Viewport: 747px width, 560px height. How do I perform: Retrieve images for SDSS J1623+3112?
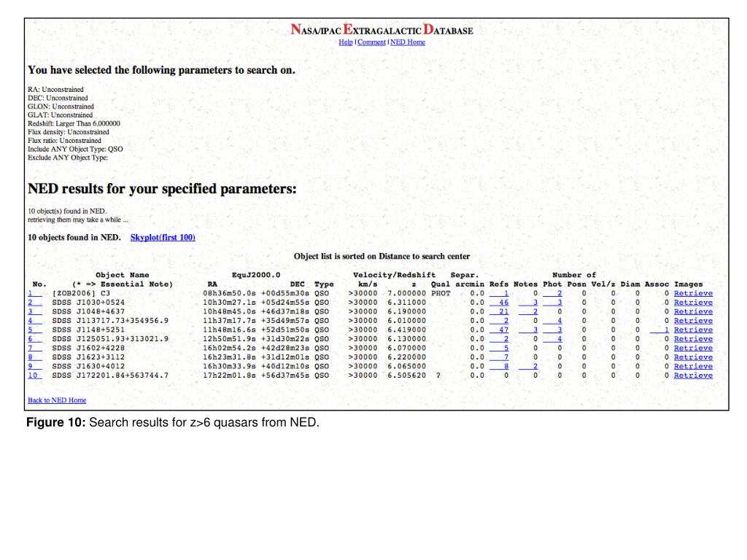[x=693, y=357]
